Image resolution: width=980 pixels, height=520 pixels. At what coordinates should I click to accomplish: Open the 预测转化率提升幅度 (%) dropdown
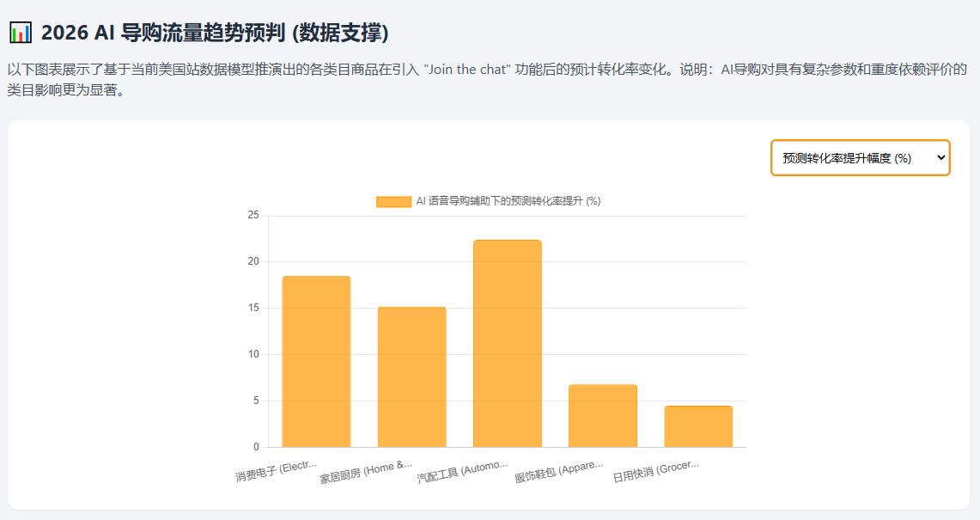[x=860, y=158]
